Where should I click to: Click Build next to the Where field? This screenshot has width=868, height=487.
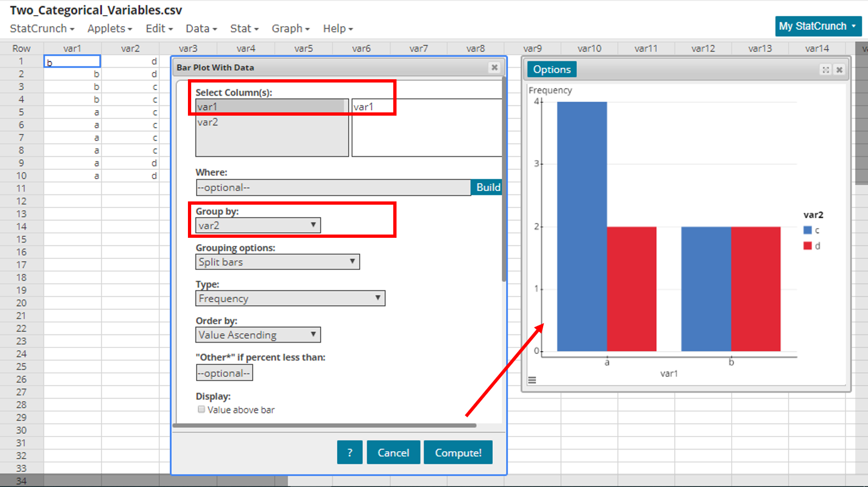tap(487, 187)
